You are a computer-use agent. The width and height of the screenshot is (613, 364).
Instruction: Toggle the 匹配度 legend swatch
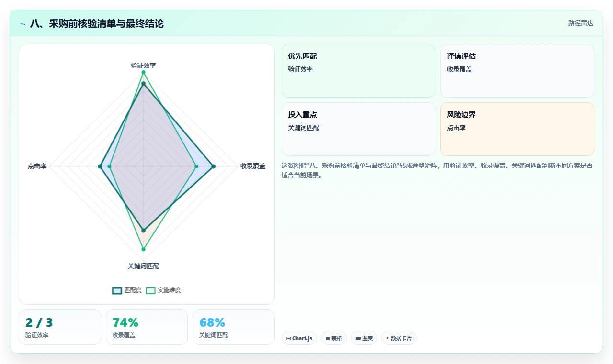117,290
